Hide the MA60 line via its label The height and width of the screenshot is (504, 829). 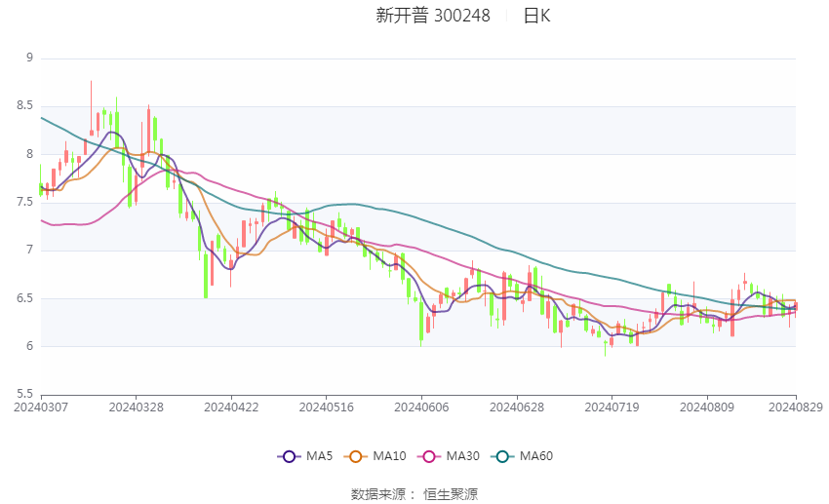(536, 456)
